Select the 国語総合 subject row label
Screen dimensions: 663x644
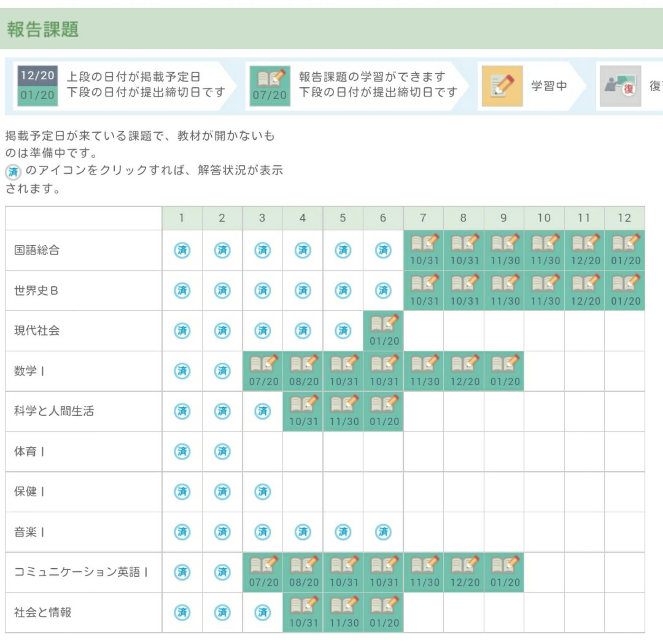coord(37,250)
